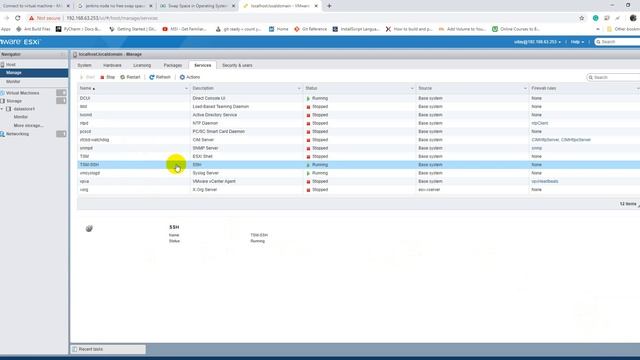Open a new browser tab with the plus button
This screenshot has height=360, width=640.
329,6
